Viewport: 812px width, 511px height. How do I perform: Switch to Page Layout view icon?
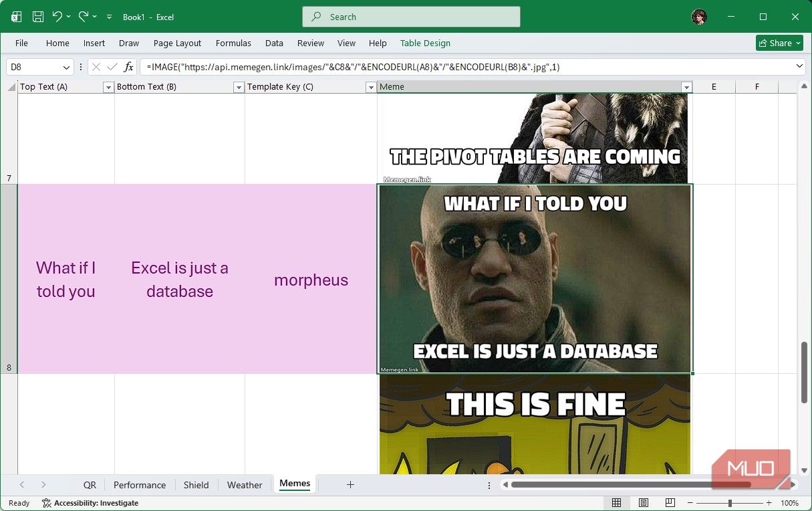coord(643,503)
